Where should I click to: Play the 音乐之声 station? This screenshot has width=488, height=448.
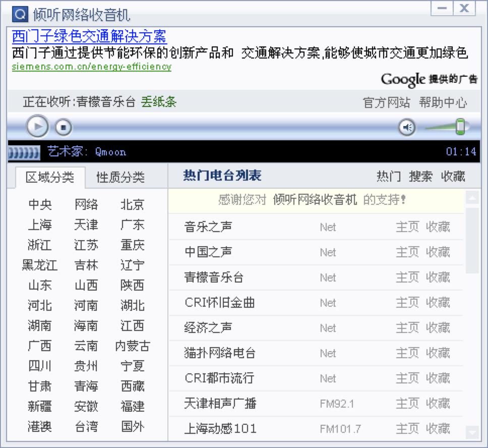[208, 227]
